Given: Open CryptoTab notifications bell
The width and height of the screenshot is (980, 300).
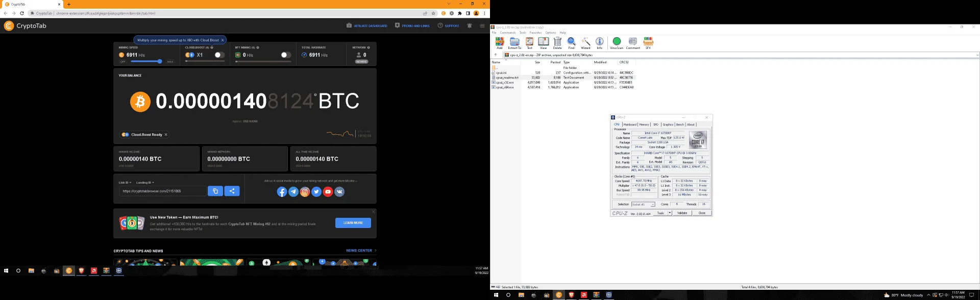Looking at the screenshot, I should [470, 26].
